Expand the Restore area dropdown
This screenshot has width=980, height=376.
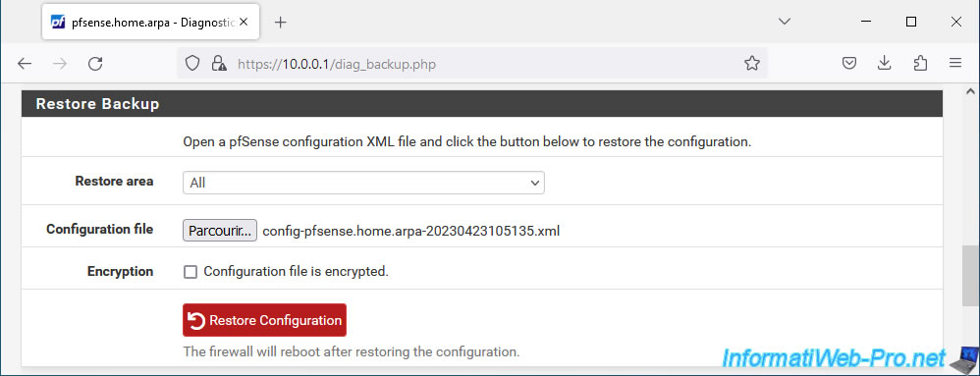click(x=363, y=183)
